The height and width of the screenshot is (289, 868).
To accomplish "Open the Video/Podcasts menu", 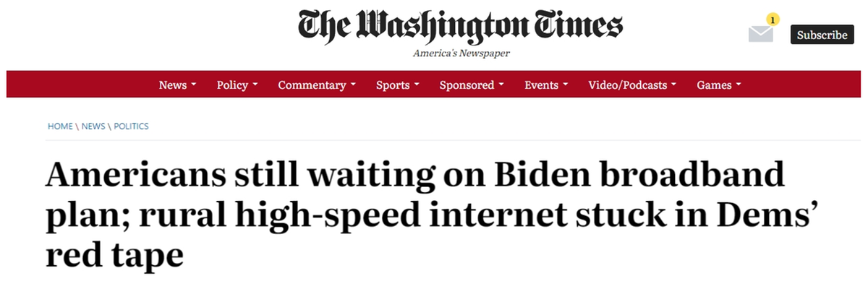I will point(632,85).
